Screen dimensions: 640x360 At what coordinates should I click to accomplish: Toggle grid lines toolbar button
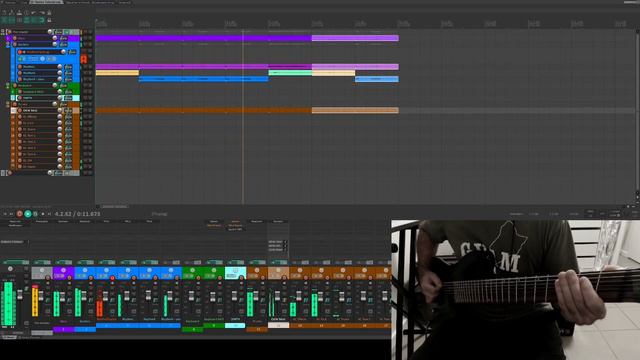[x=34, y=20]
